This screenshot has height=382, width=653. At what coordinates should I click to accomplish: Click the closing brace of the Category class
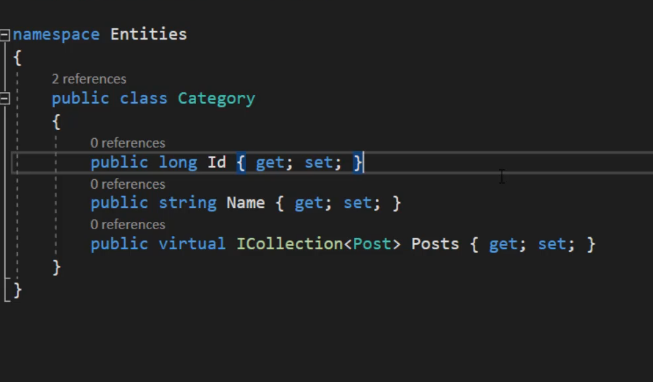[57, 268]
